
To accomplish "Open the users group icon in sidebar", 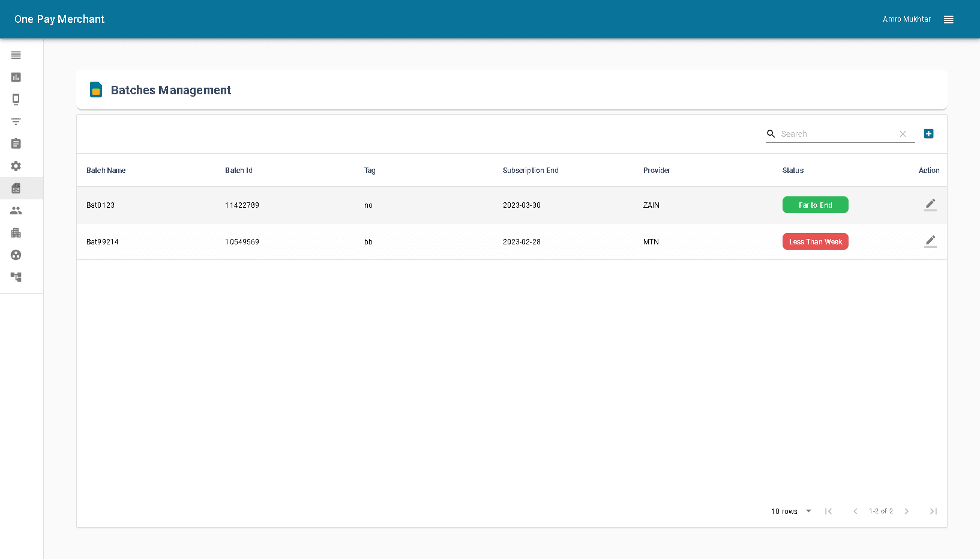I will point(16,211).
